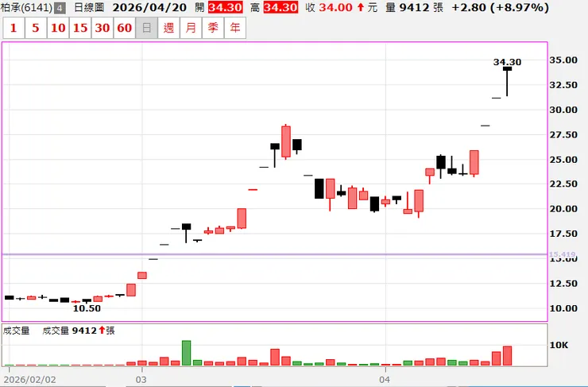The height and width of the screenshot is (387, 588).
Task: Show the yearly 年 chart
Action: 235,28
